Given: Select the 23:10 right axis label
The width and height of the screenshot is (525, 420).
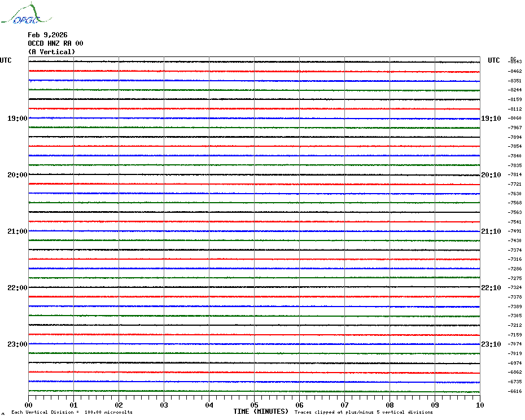Looking at the screenshot, I should point(491,344).
